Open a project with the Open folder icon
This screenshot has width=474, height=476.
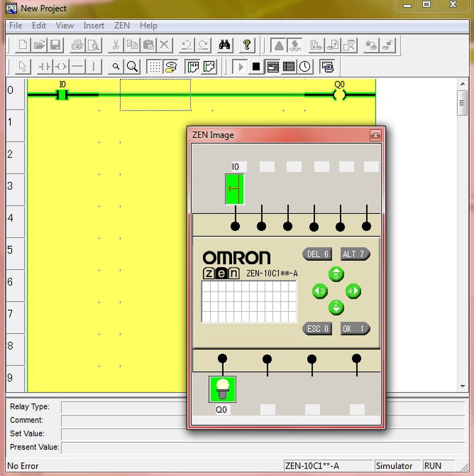click(x=39, y=45)
